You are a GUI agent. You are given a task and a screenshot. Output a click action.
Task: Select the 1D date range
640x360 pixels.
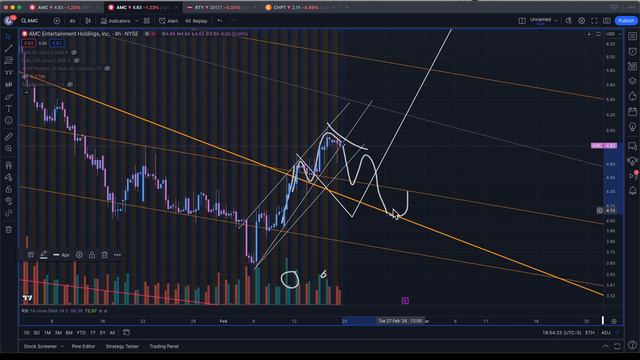(27, 333)
